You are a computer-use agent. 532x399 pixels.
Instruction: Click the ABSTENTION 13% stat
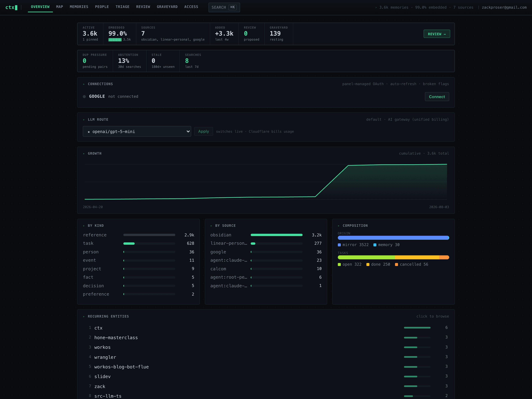click(129, 61)
